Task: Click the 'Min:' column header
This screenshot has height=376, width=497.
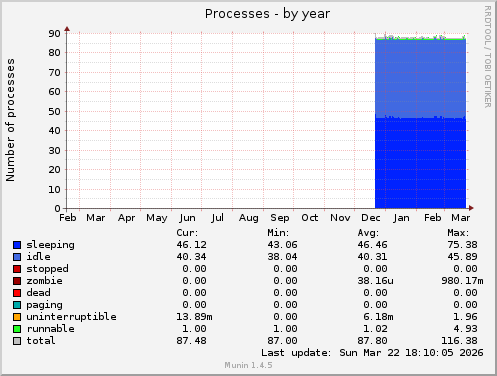Action: [278, 233]
